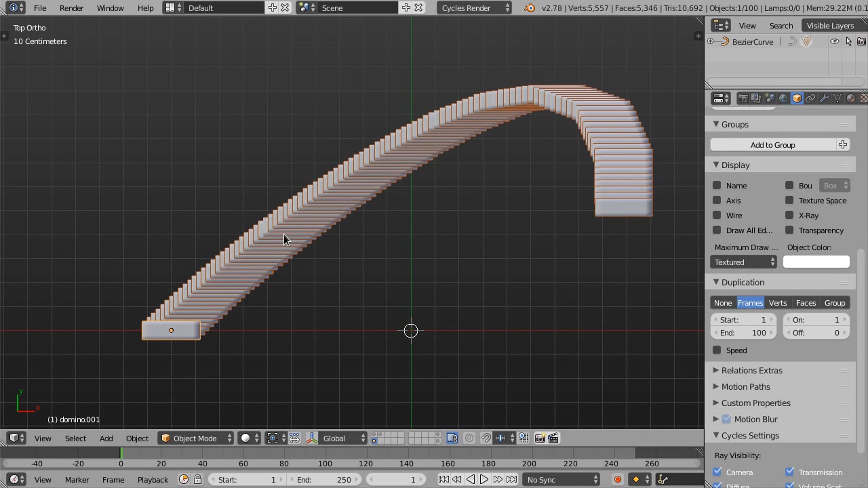Enable the Wire display checkbox

coord(717,215)
